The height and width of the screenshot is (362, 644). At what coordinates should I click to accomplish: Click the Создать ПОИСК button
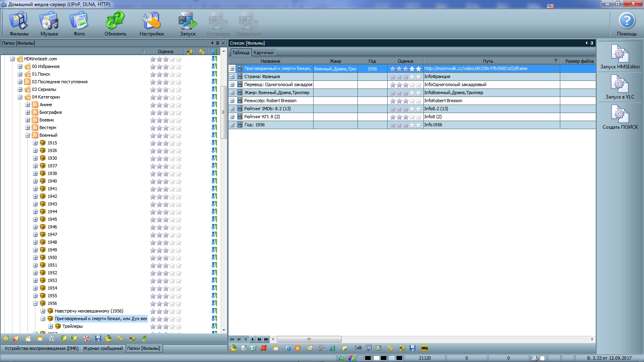coord(620,117)
